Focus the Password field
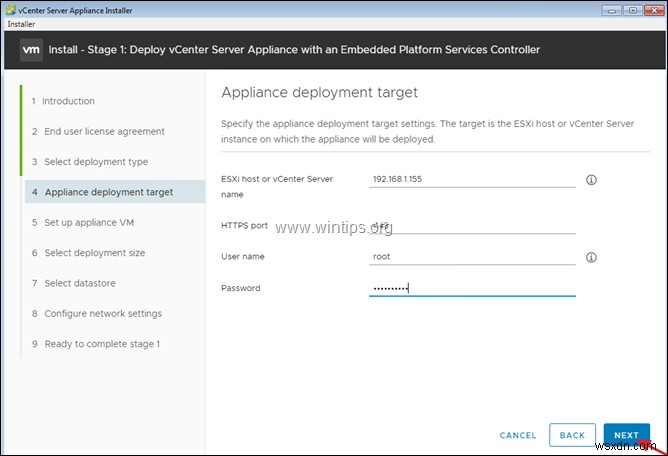 click(472, 288)
